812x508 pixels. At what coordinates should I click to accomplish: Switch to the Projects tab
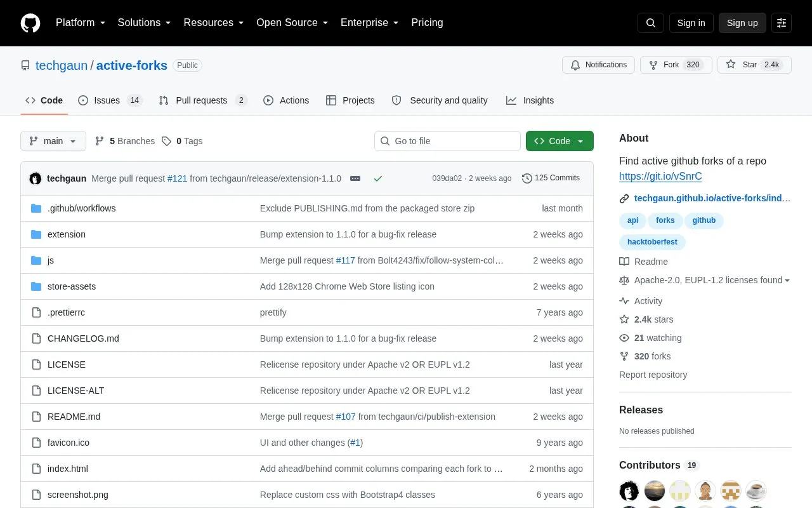[x=350, y=100]
